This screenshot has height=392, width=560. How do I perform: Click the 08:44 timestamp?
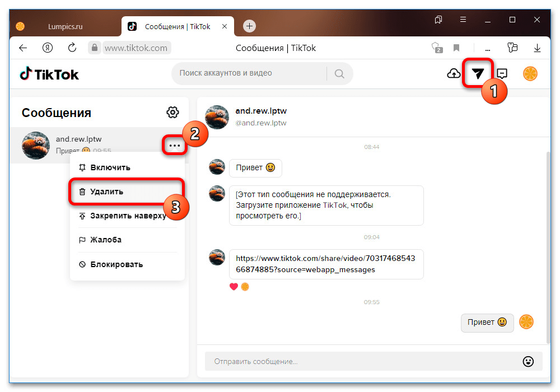pos(371,147)
